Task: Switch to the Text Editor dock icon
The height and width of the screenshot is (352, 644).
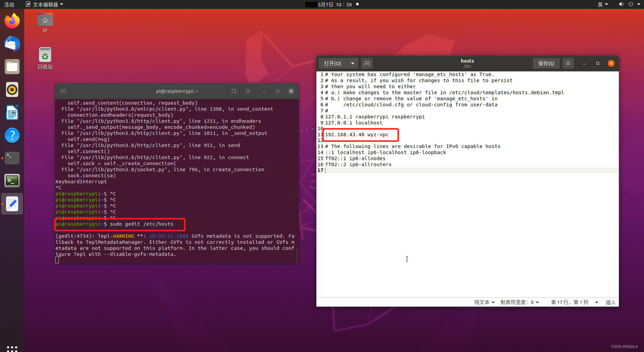Action: pos(12,204)
